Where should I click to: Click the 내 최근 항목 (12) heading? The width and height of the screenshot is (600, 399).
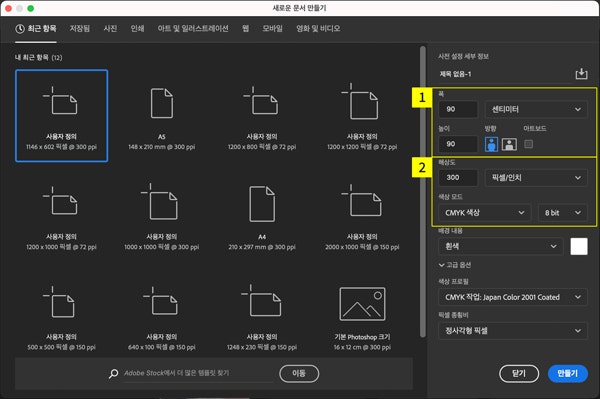point(38,57)
